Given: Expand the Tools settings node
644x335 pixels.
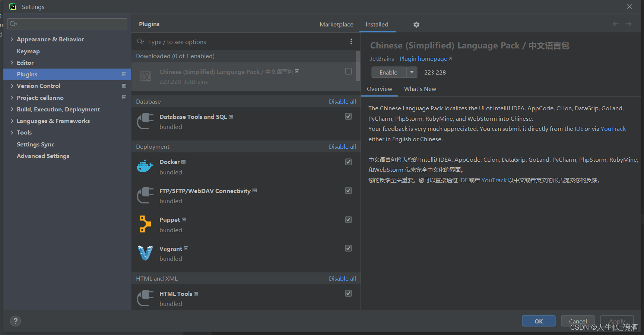Looking at the screenshot, I should point(12,132).
